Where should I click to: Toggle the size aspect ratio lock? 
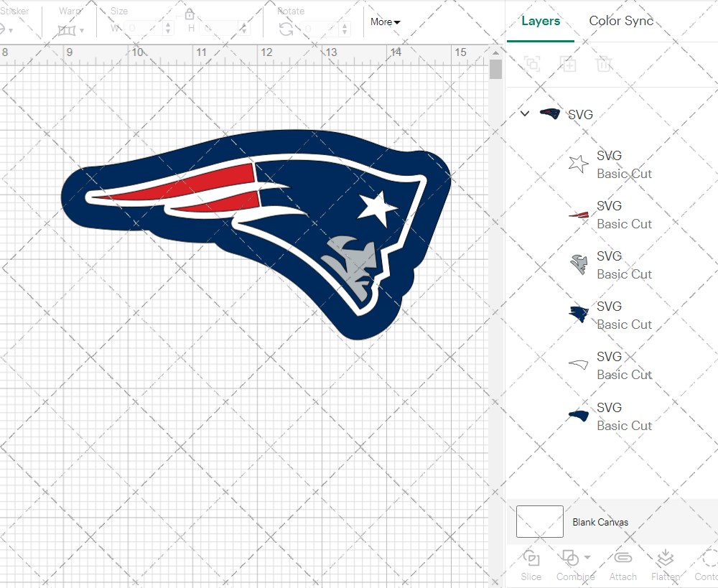pyautogui.click(x=190, y=14)
